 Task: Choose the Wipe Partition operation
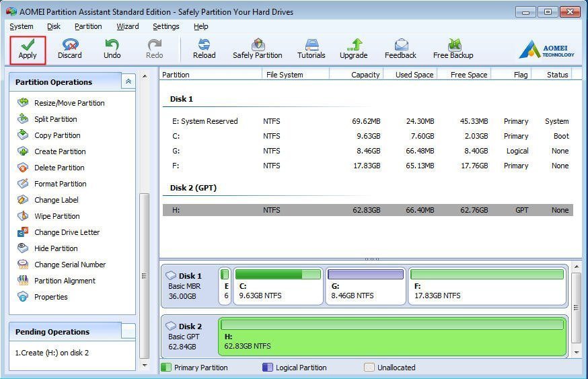tap(48, 216)
